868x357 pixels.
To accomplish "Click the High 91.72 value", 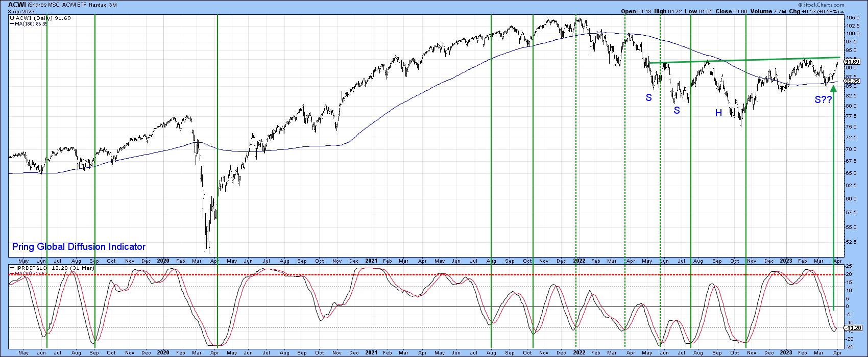I will tap(668, 11).
